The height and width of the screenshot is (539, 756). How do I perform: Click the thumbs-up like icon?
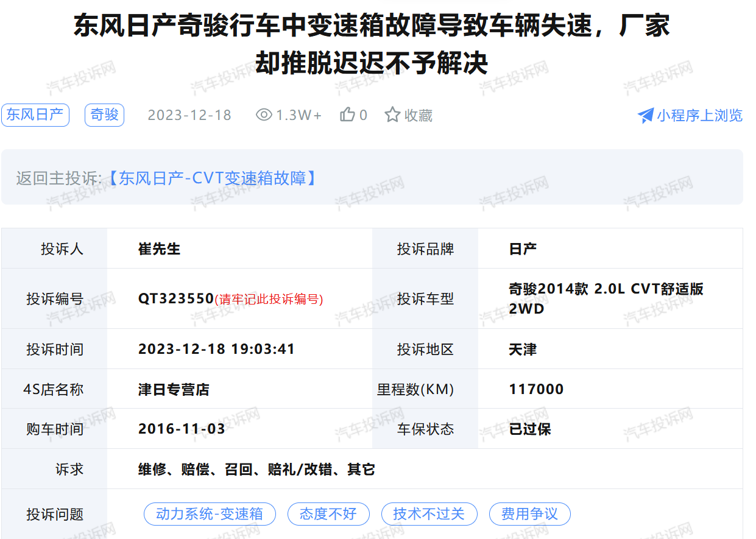[x=347, y=114]
